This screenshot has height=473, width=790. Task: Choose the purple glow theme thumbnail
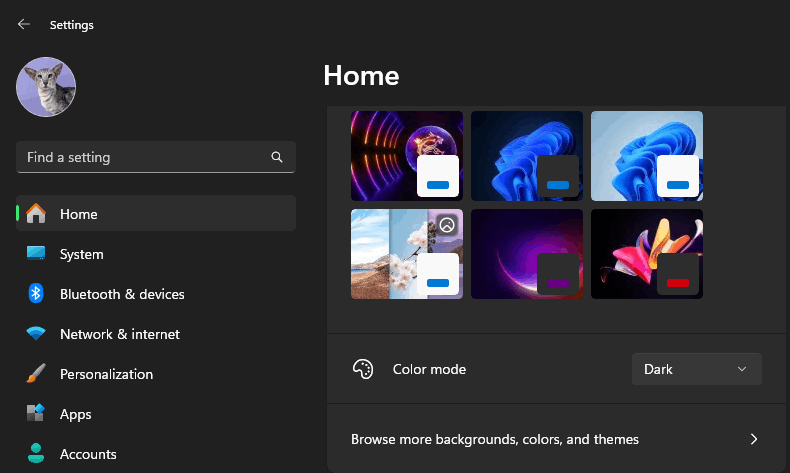pos(526,254)
